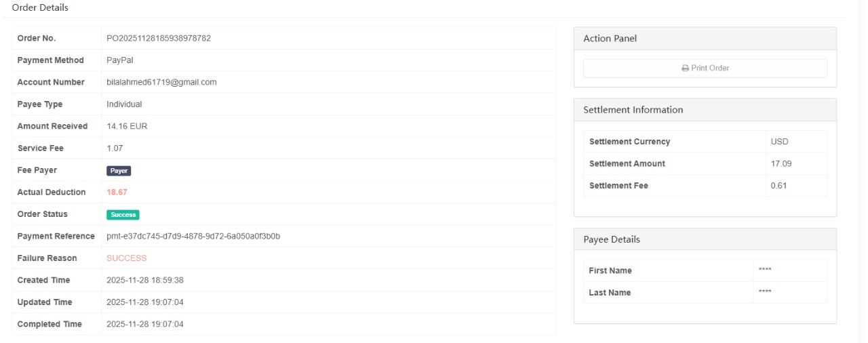This screenshot has width=868, height=343.
Task: Click the Payee Details panel header
Action: tap(612, 239)
